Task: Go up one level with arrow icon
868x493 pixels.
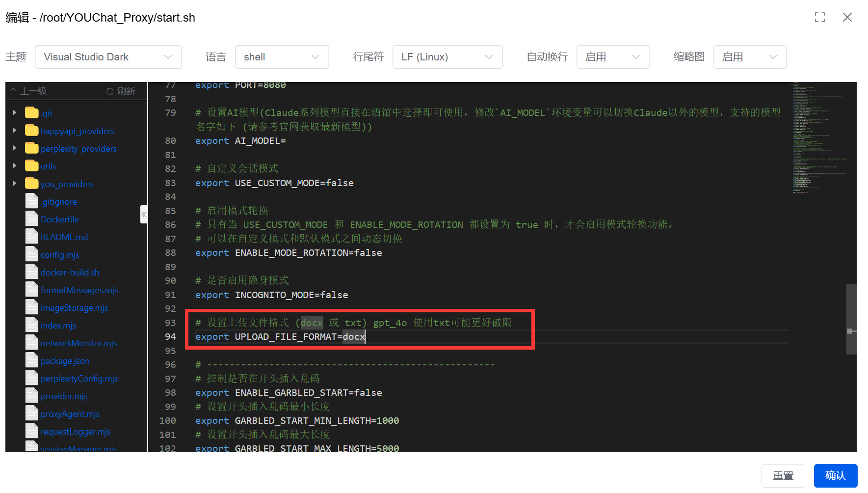Action: point(13,91)
